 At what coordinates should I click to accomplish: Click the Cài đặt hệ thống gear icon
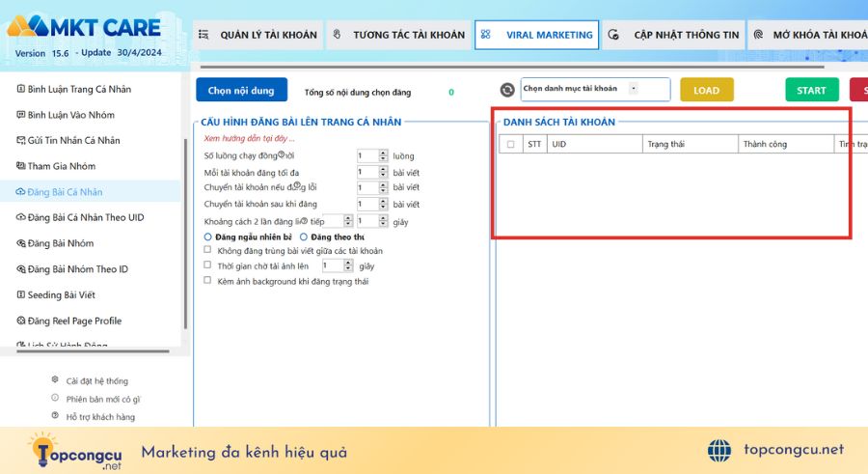55,379
